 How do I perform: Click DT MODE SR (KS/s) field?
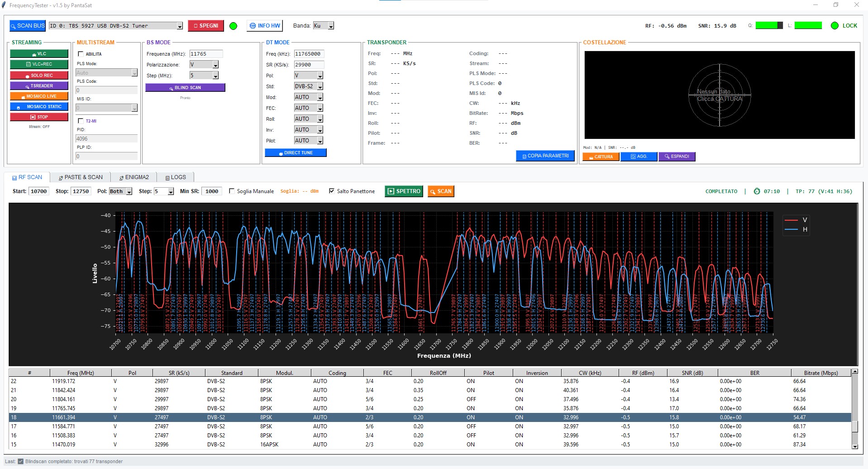click(x=309, y=65)
